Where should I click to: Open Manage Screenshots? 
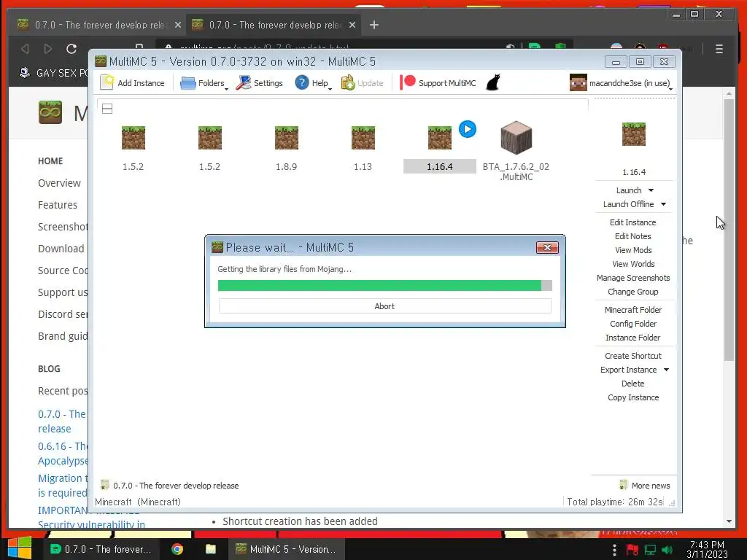click(633, 278)
